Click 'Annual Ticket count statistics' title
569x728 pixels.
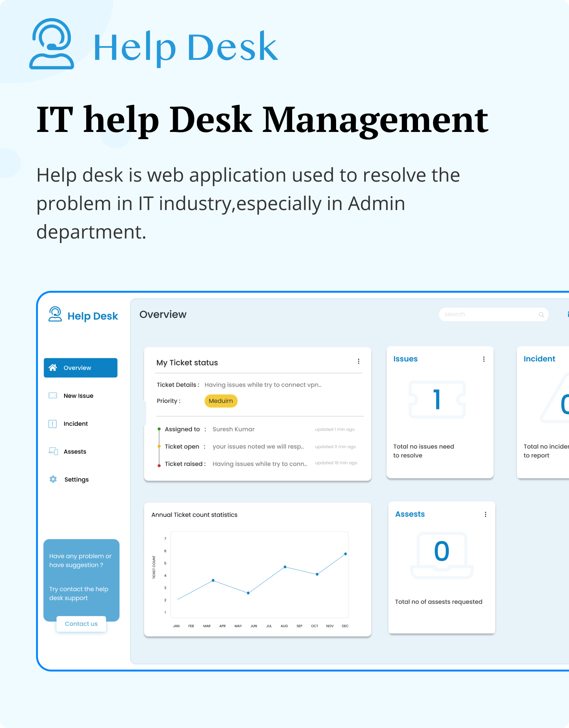coord(194,515)
